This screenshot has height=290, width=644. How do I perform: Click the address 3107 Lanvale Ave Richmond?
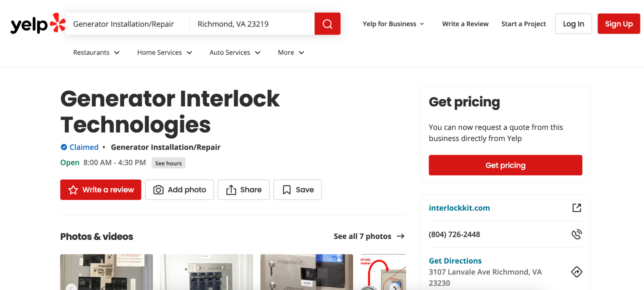[x=485, y=277]
